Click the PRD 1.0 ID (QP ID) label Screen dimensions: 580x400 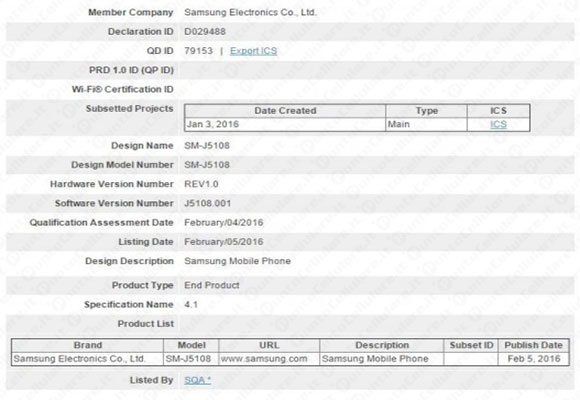point(131,70)
